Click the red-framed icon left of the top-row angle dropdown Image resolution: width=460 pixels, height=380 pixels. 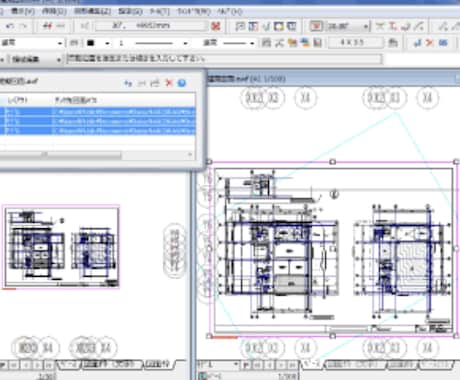point(316,26)
